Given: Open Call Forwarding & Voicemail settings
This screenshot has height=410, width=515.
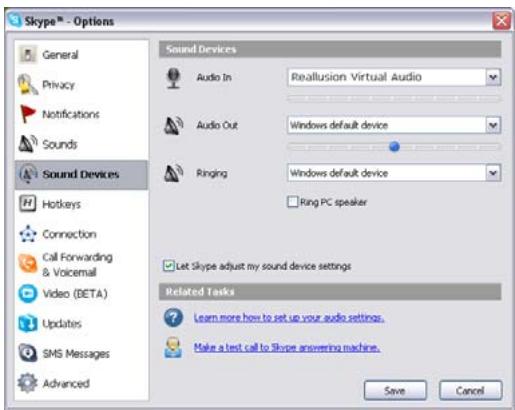Looking at the screenshot, I should coord(81,264).
